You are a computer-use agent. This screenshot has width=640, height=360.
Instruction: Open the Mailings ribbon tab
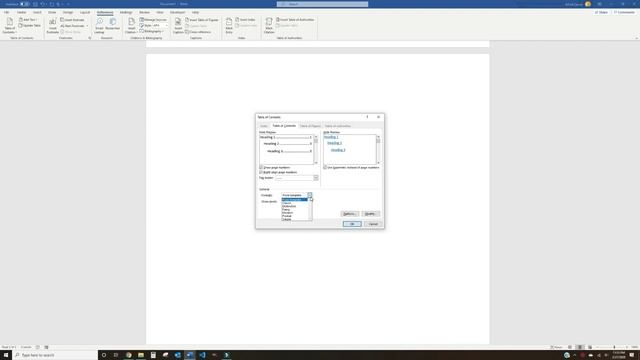click(126, 12)
